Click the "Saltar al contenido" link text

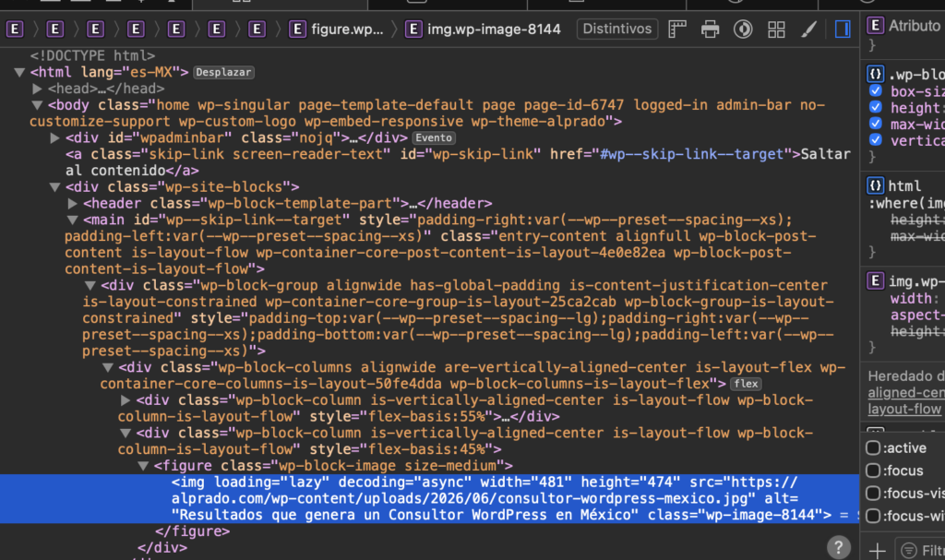point(458,162)
